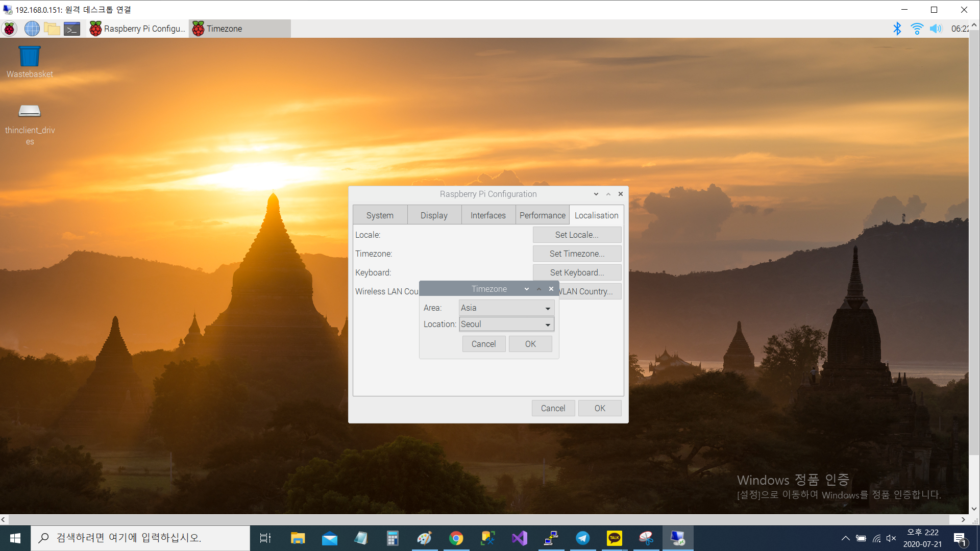Click the Bluetooth icon in panel

897,29
